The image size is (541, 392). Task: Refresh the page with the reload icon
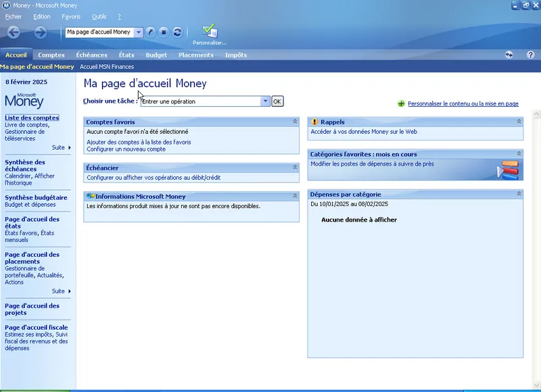coord(177,32)
